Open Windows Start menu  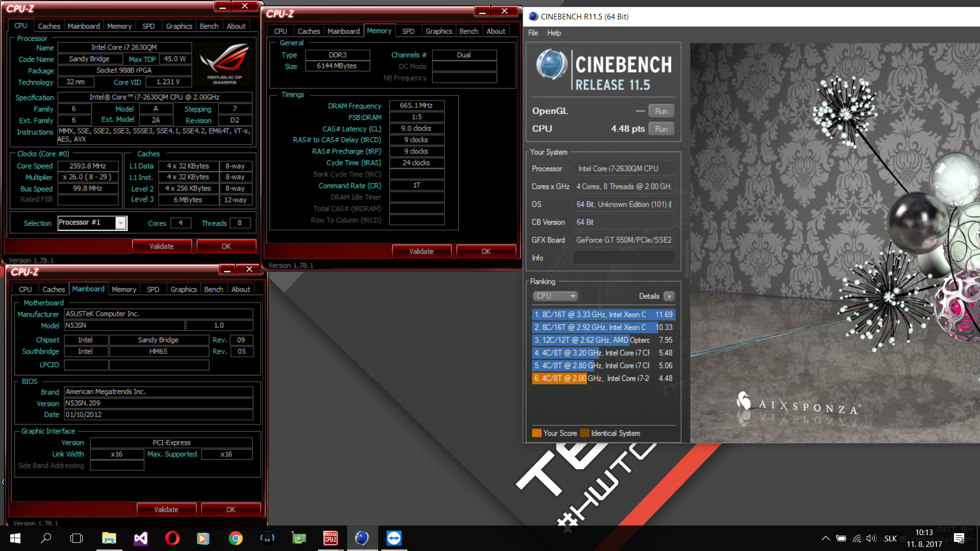tap(15, 538)
